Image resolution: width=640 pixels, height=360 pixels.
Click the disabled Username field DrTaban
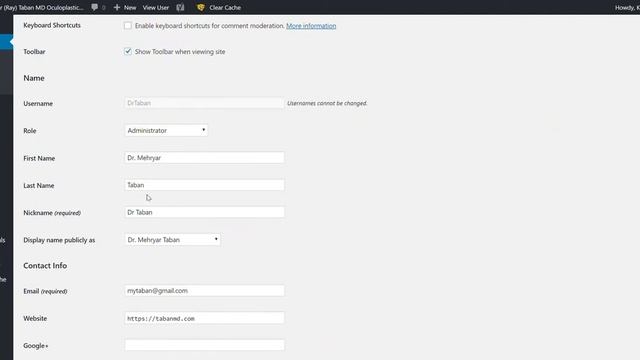(x=204, y=103)
